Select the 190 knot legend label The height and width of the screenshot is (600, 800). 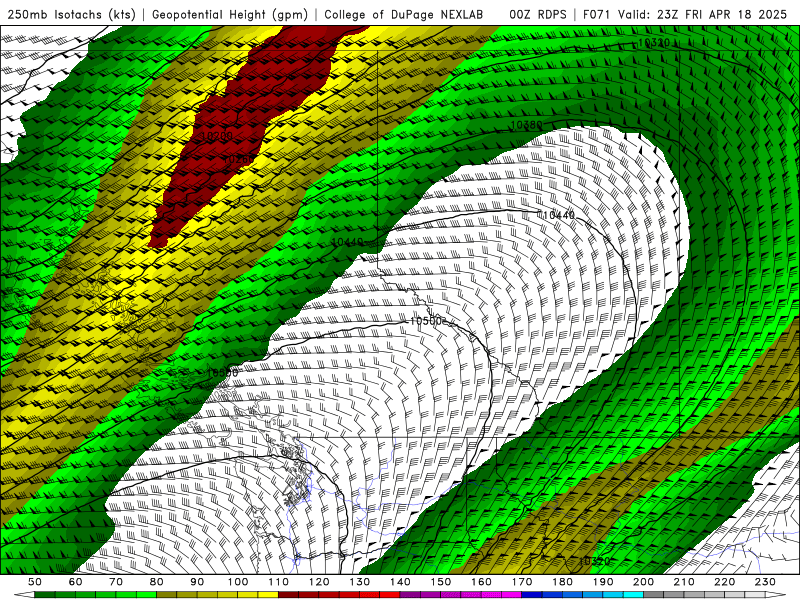click(x=603, y=582)
